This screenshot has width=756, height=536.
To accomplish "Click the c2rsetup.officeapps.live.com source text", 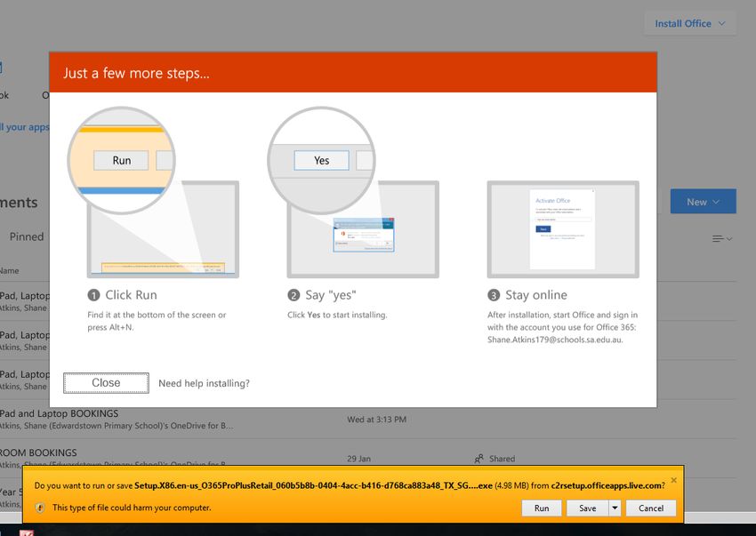I will (x=607, y=485).
